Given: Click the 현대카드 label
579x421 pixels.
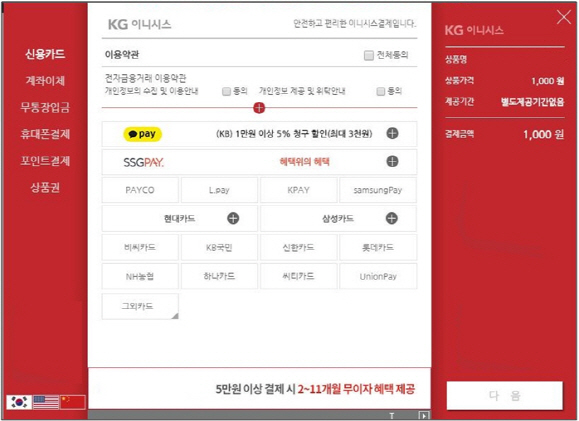Looking at the screenshot, I should point(179,219).
